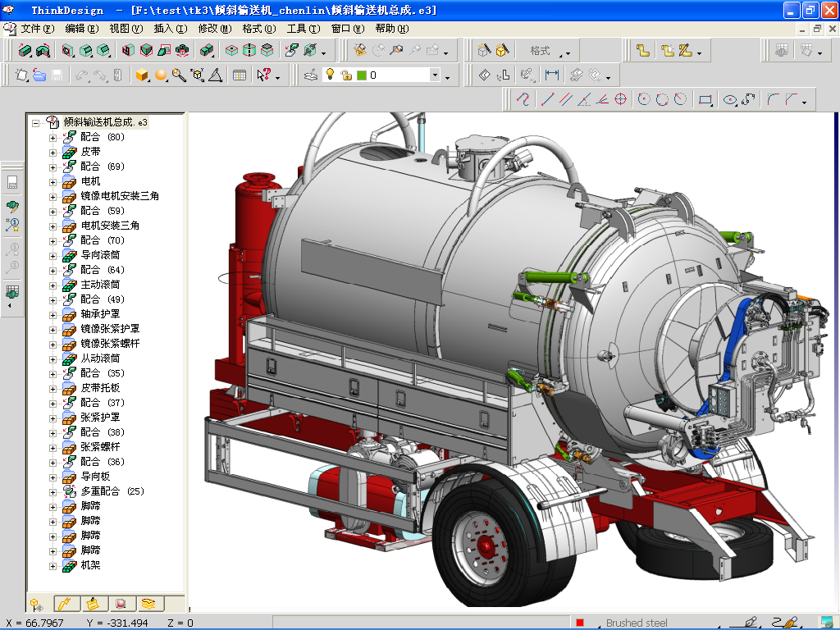The height and width of the screenshot is (630, 840).
Task: Select the parallel lines tool
Action: pos(564,100)
